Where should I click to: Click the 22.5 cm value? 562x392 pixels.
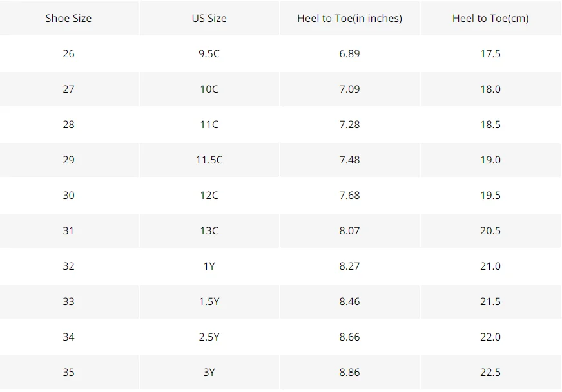(x=490, y=372)
